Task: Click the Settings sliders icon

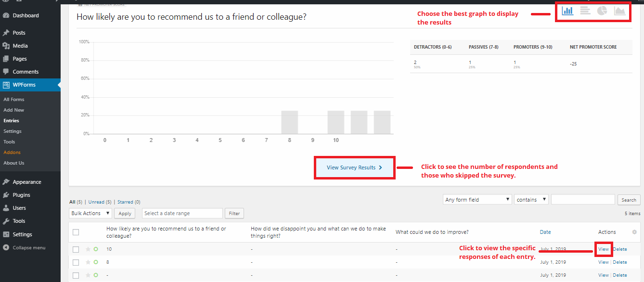Action: point(6,234)
